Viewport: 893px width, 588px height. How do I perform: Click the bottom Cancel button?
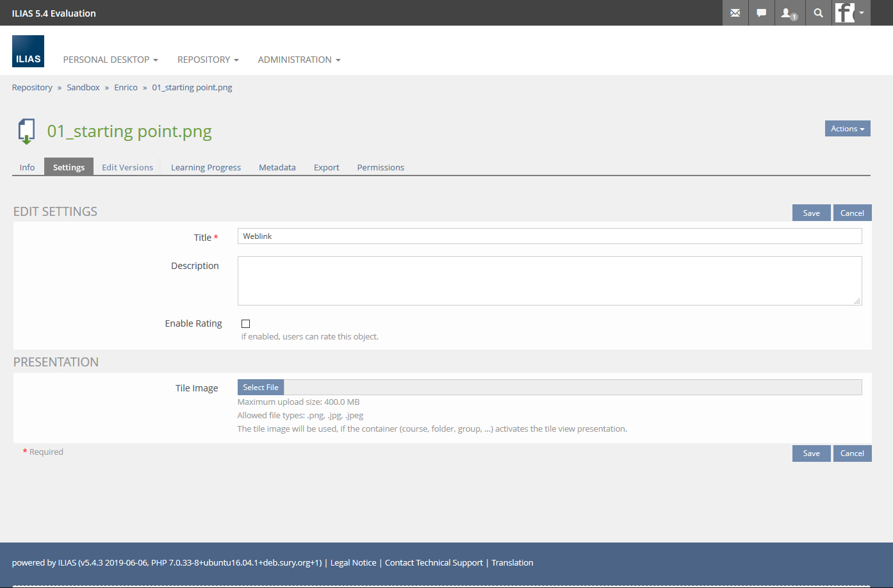851,453
